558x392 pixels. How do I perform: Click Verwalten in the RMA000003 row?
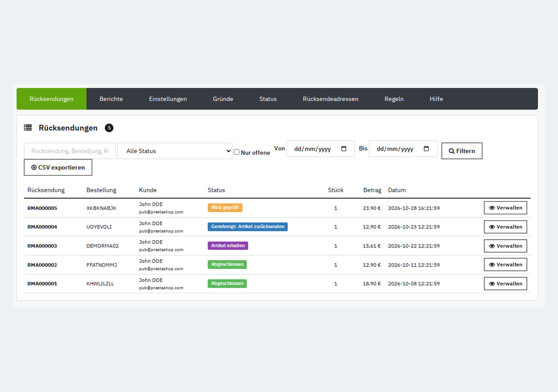point(505,246)
